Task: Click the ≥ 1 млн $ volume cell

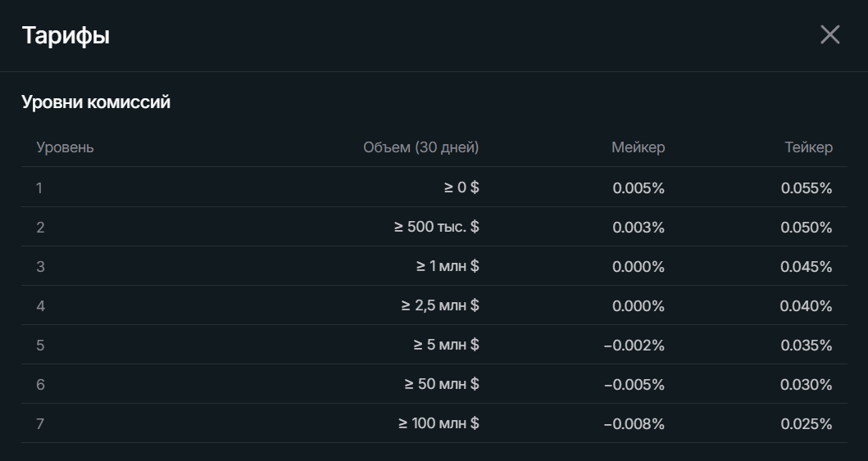Action: (x=448, y=266)
